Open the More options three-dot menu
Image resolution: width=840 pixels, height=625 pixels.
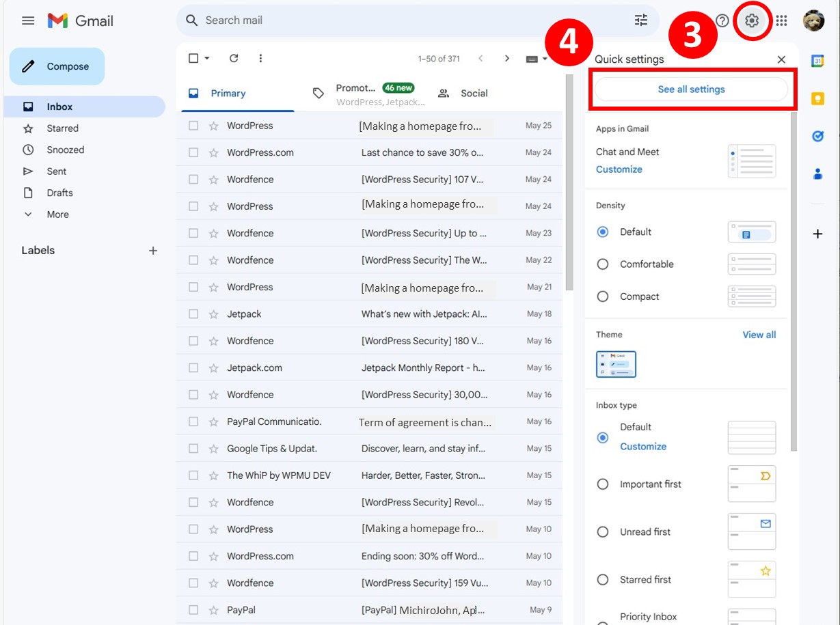coord(260,59)
